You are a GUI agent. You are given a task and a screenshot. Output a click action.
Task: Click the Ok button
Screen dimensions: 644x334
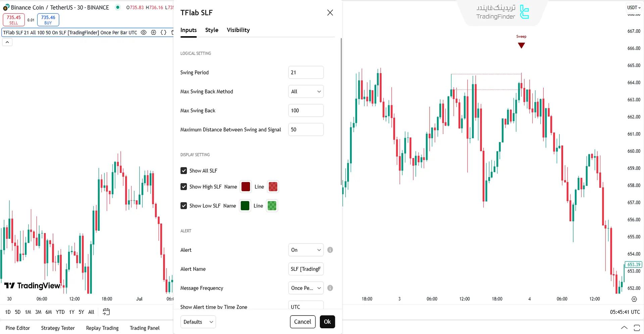327,322
